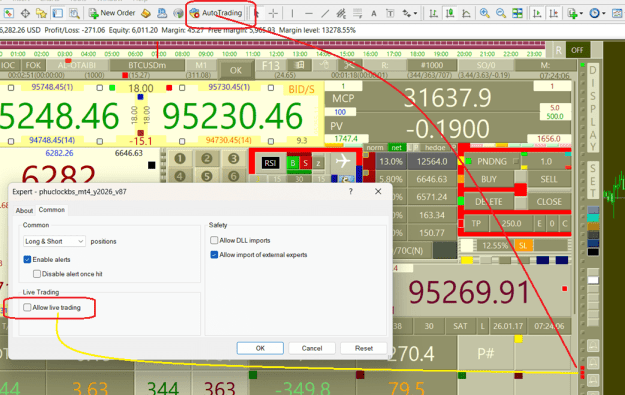The width and height of the screenshot is (625, 395).
Task: Zoom out of the chart
Action: point(501,14)
